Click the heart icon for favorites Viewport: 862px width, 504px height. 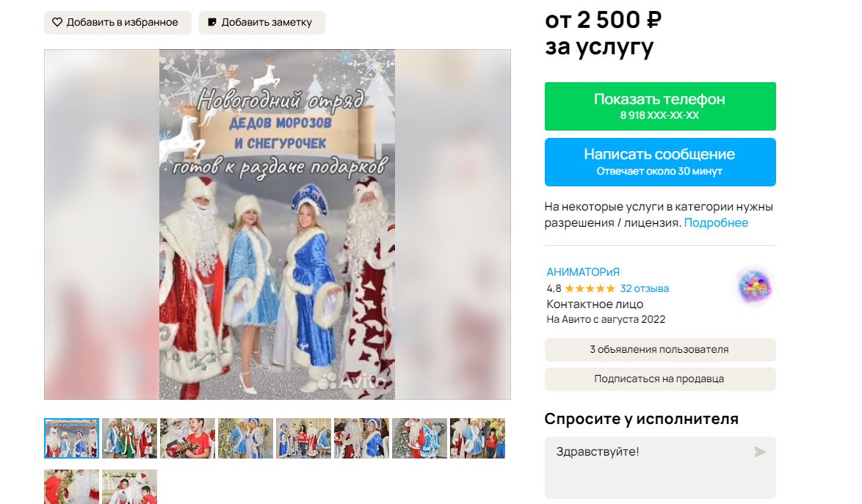[57, 23]
